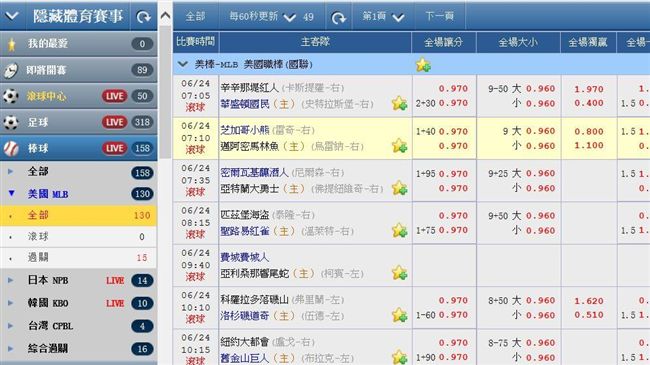Screen dimensions: 650x365
Task: Collapse sidebar with top-left chevron
Action: 12,16
